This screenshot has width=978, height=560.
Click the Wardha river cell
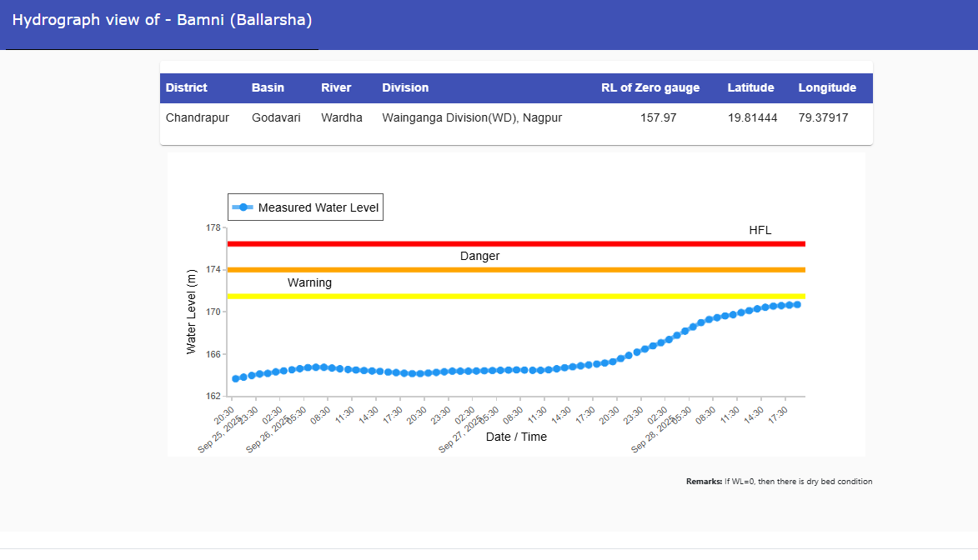click(x=342, y=117)
